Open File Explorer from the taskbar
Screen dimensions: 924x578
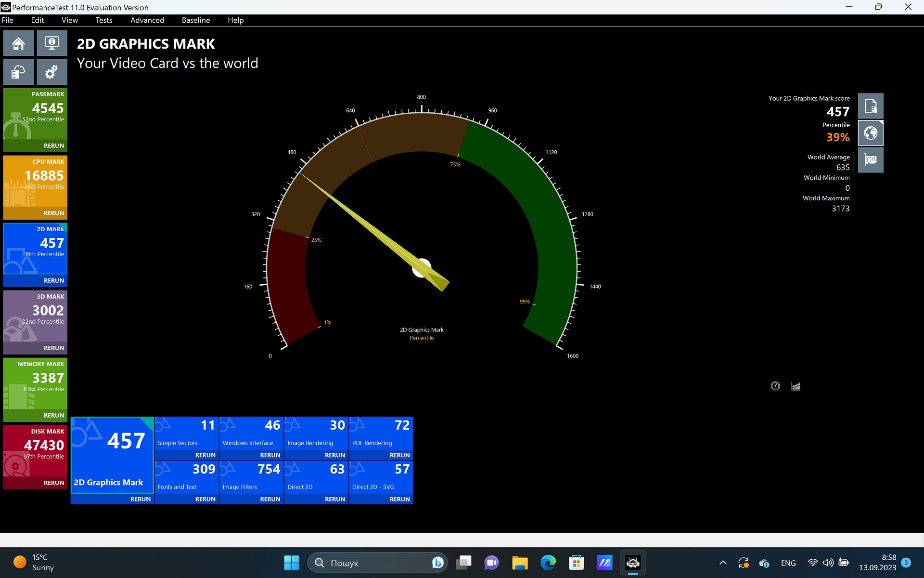tap(520, 563)
